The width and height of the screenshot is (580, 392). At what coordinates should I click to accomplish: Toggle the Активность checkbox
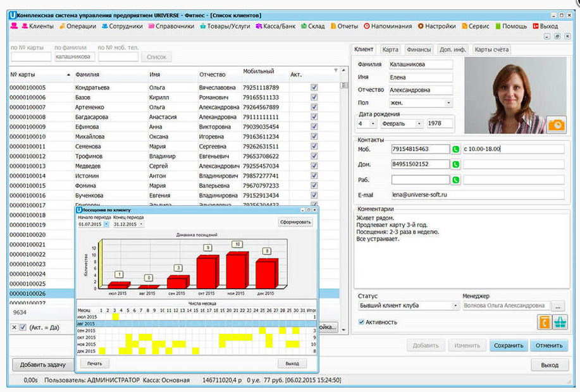361,322
